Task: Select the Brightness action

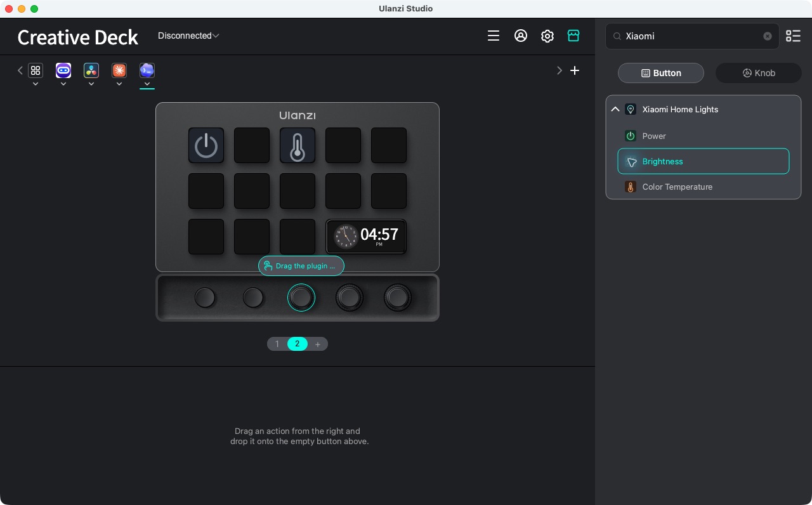Action: click(704, 161)
